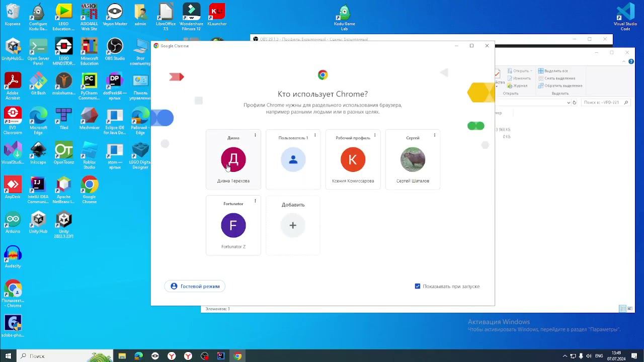Show hidden system tray icons
Viewport: 644px width, 362px height.
565,356
